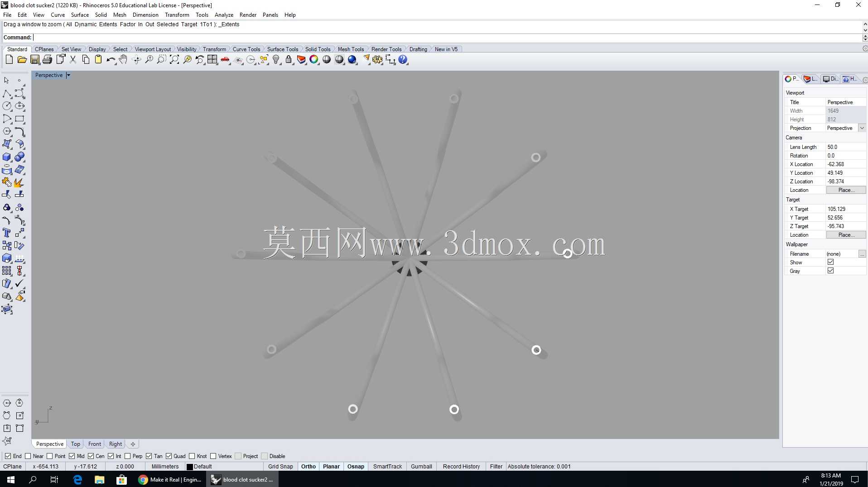868x487 pixels.
Task: Open the Windows Start menu
Action: 11,480
